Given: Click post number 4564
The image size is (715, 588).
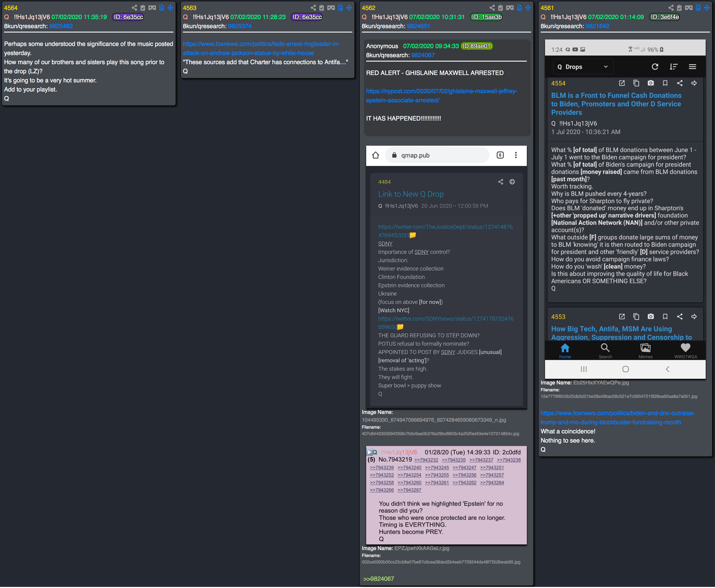Looking at the screenshot, I should [11, 8].
